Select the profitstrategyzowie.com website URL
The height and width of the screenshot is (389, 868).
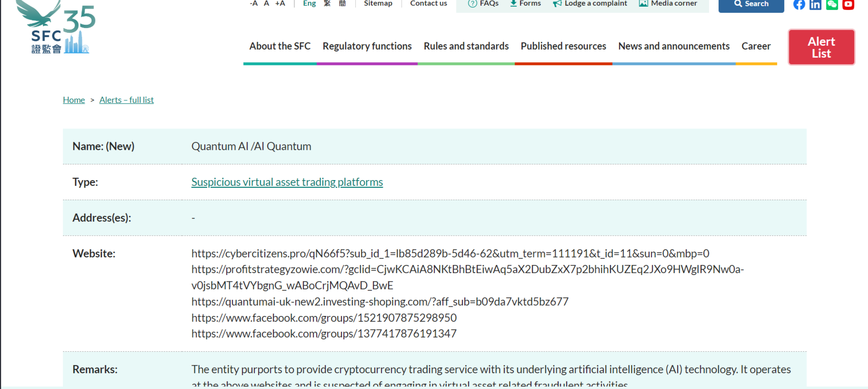point(468,277)
